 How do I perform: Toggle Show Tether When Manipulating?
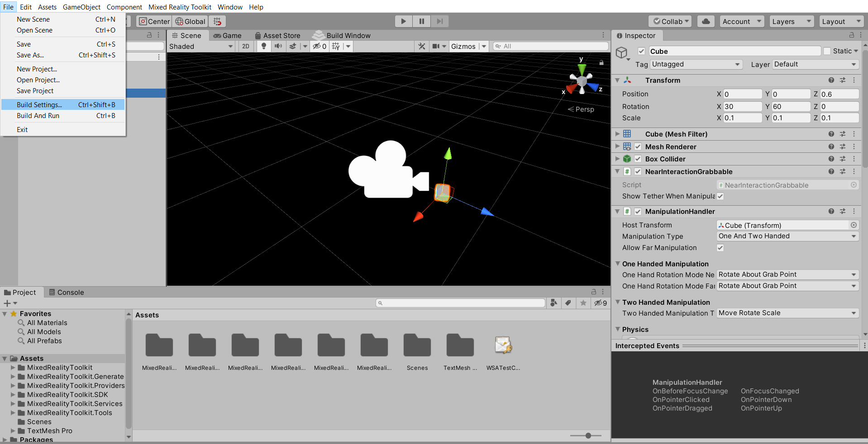(720, 196)
